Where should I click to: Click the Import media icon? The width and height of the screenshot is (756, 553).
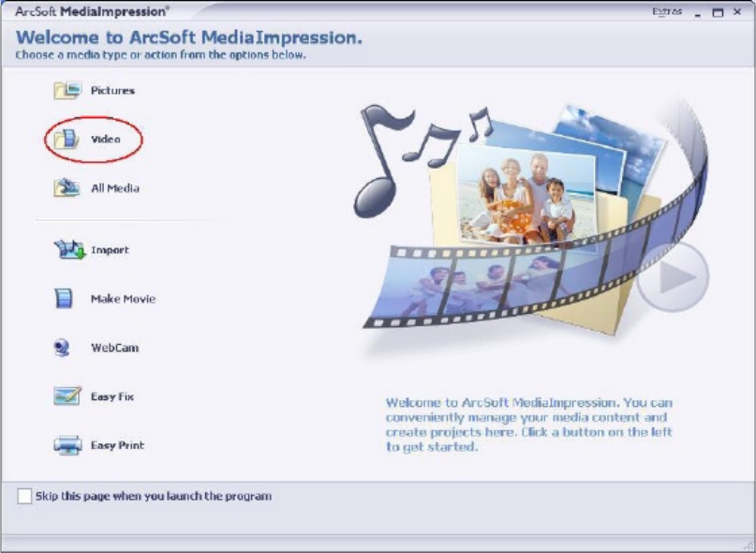(69, 249)
